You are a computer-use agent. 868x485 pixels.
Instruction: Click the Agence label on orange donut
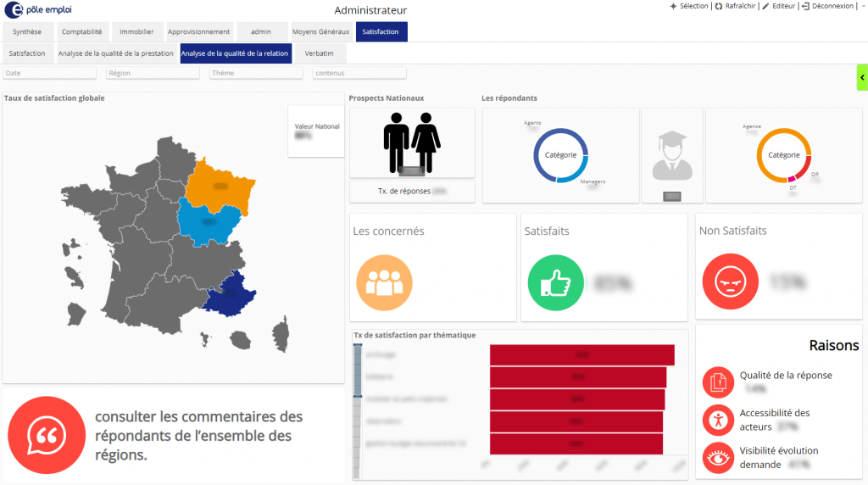(751, 126)
